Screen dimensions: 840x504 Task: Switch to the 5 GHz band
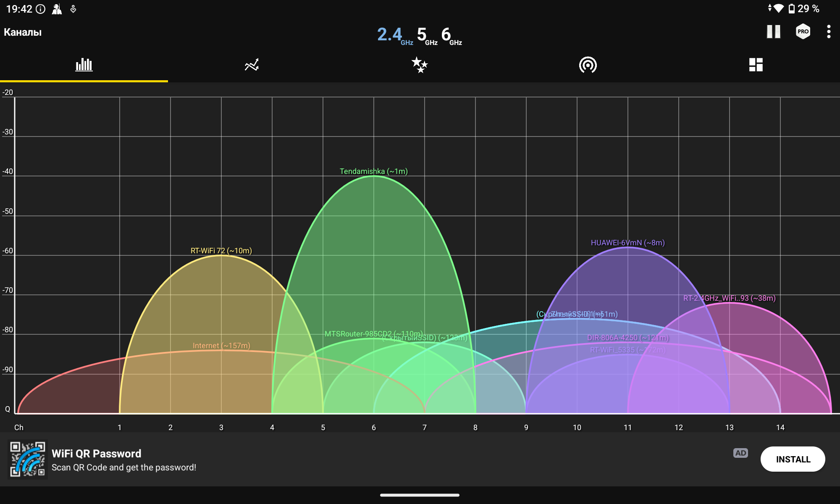click(426, 35)
